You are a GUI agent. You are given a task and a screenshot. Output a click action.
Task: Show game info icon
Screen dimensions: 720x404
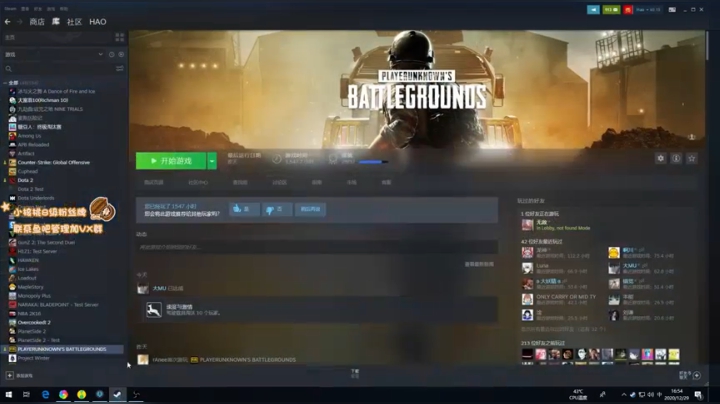(x=676, y=158)
